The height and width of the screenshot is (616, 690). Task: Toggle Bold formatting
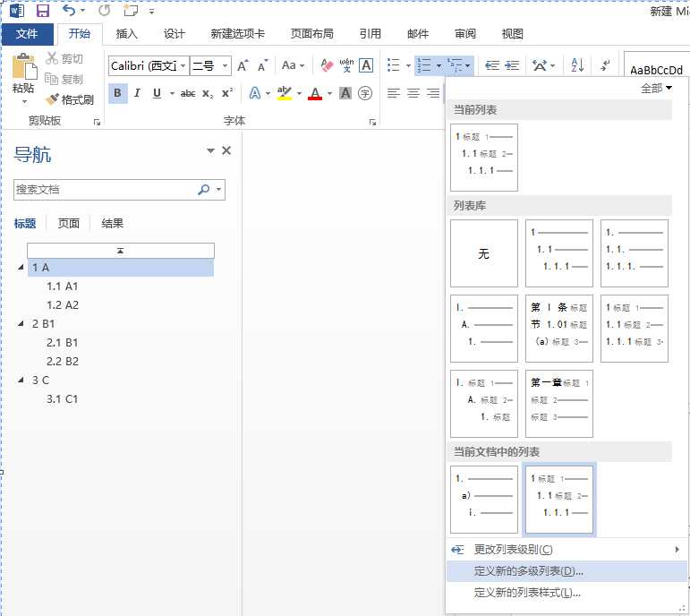[x=117, y=93]
